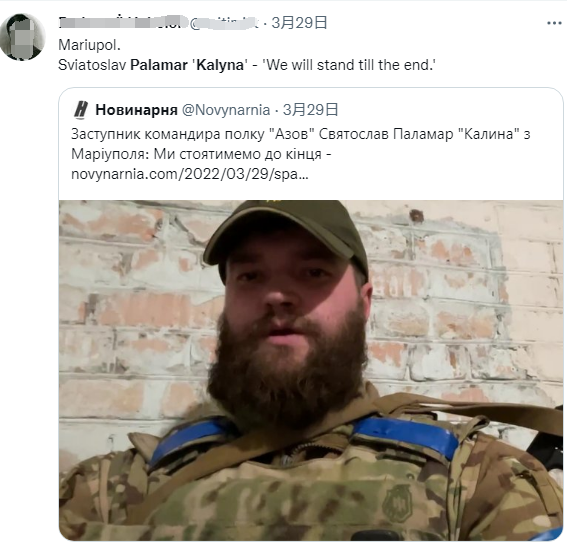567x545 pixels.
Task: Click the bolded 'Palamar' word in tweet
Action: pyautogui.click(x=159, y=65)
